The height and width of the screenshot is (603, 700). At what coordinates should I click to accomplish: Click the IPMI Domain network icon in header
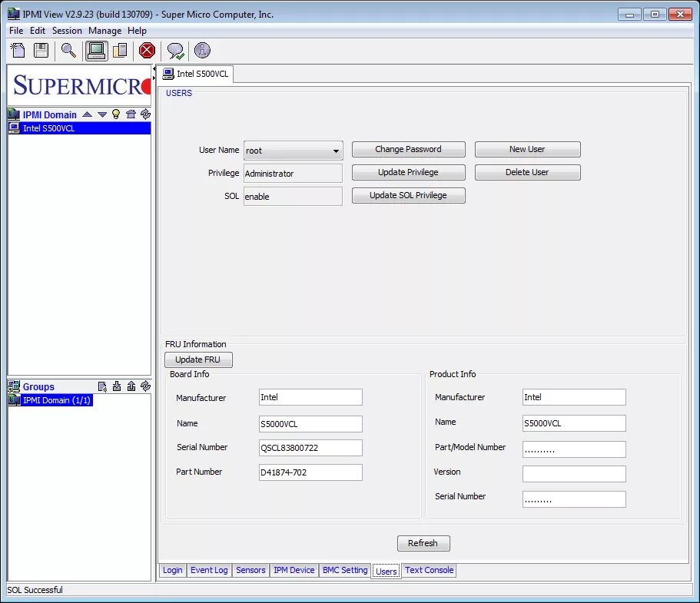[x=14, y=114]
